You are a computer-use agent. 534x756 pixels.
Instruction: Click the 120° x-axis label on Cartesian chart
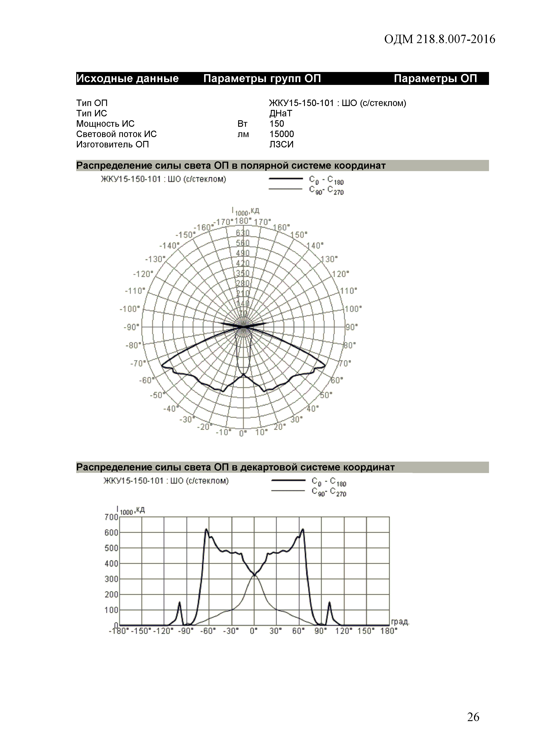343,631
